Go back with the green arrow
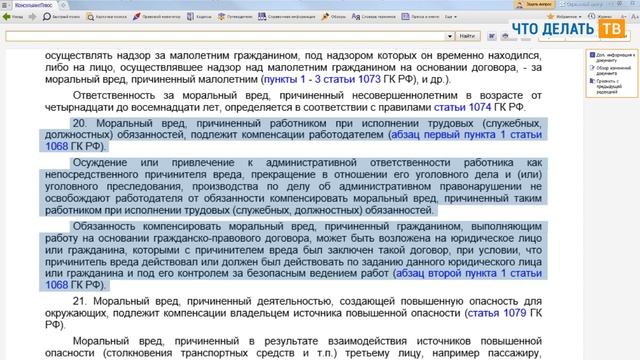 [7, 17]
